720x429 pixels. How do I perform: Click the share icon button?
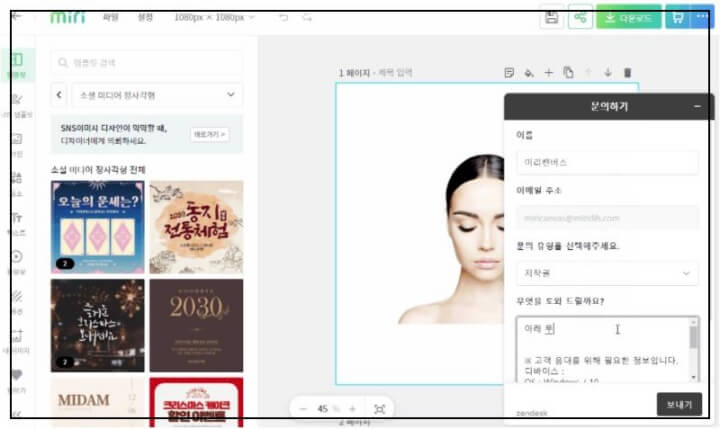pos(580,17)
